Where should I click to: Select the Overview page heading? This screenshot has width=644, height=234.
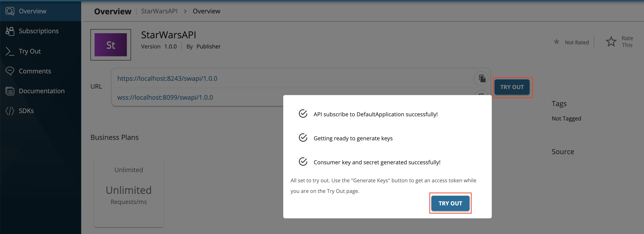tap(113, 11)
